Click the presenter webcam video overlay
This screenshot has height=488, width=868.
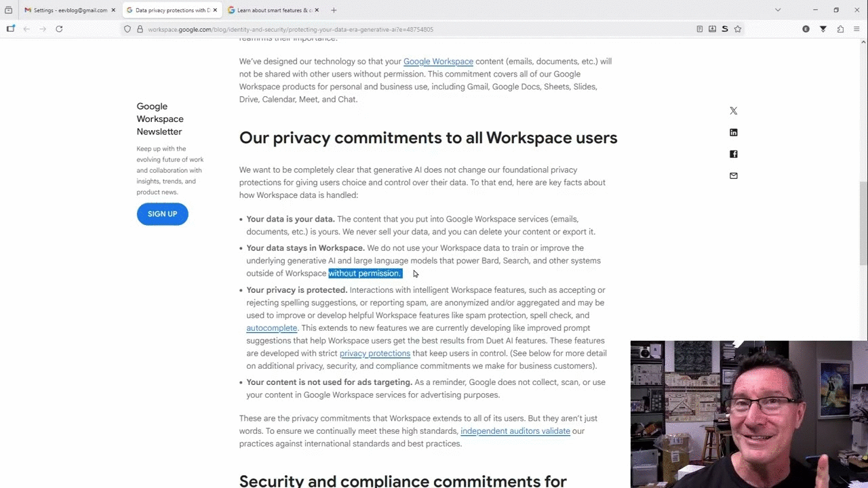click(749, 414)
